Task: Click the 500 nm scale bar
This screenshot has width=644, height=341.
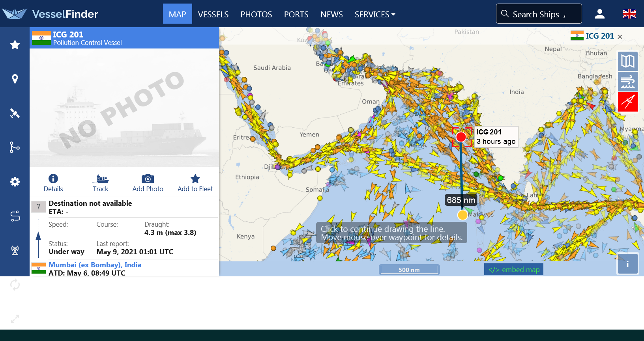Action: [409, 270]
